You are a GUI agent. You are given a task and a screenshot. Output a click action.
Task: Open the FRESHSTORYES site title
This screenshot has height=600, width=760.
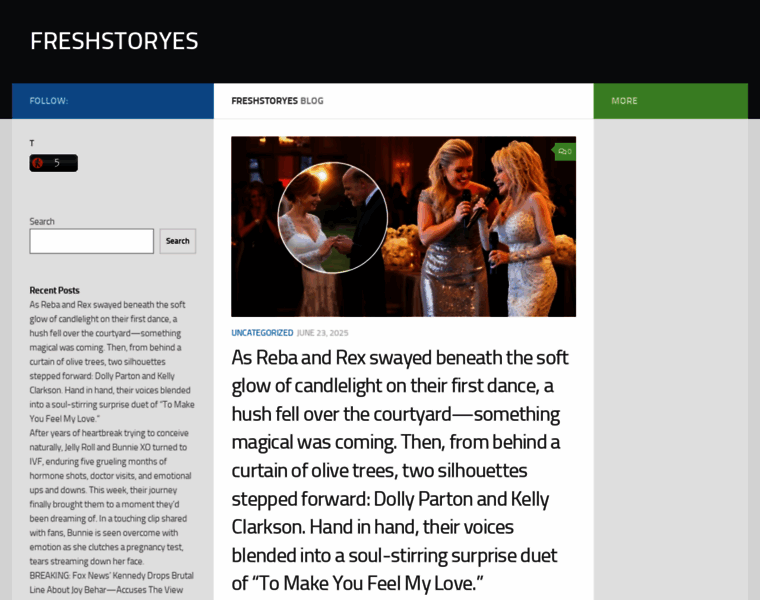[x=114, y=41]
